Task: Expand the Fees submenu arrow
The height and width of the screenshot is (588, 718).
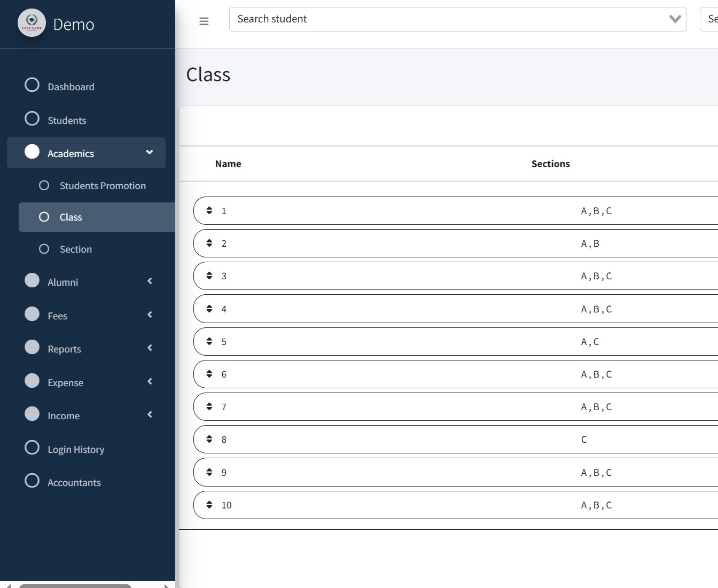Action: (x=150, y=315)
